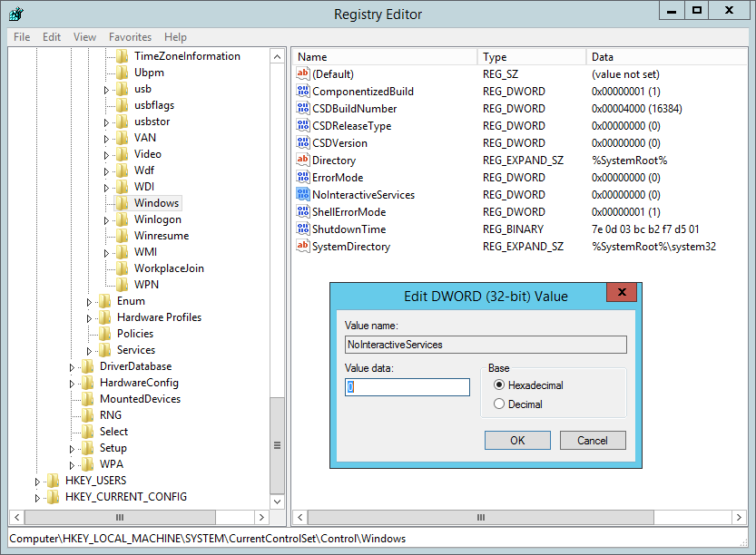Open the Edit menu

point(52,37)
